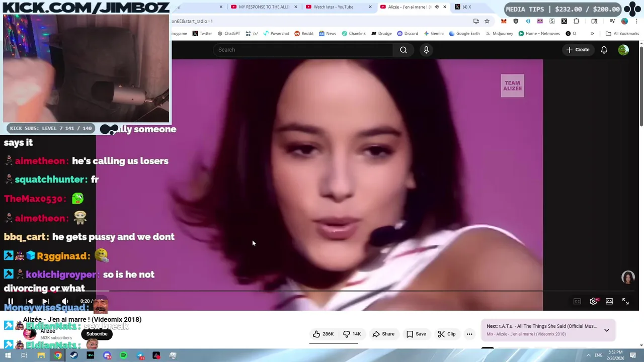The image size is (644, 362).
Task: Open the Chrome extensions puzzle menu
Action: (577, 21)
